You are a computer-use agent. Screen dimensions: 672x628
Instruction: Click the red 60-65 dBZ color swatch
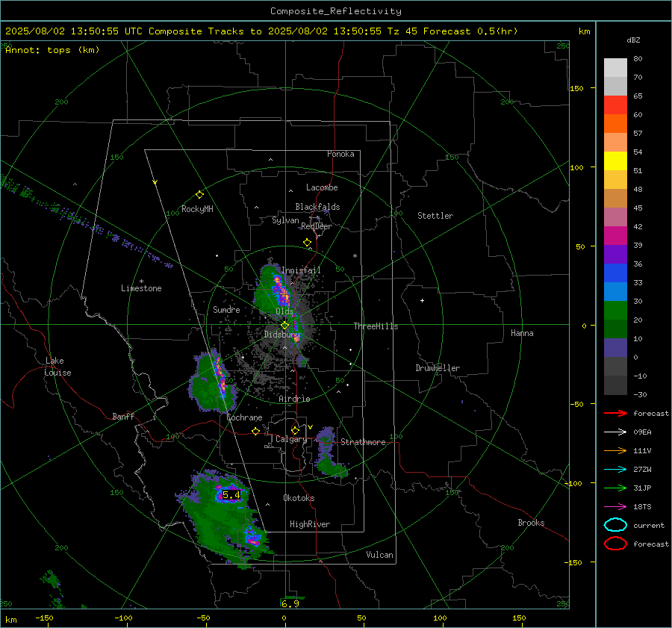pos(615,105)
